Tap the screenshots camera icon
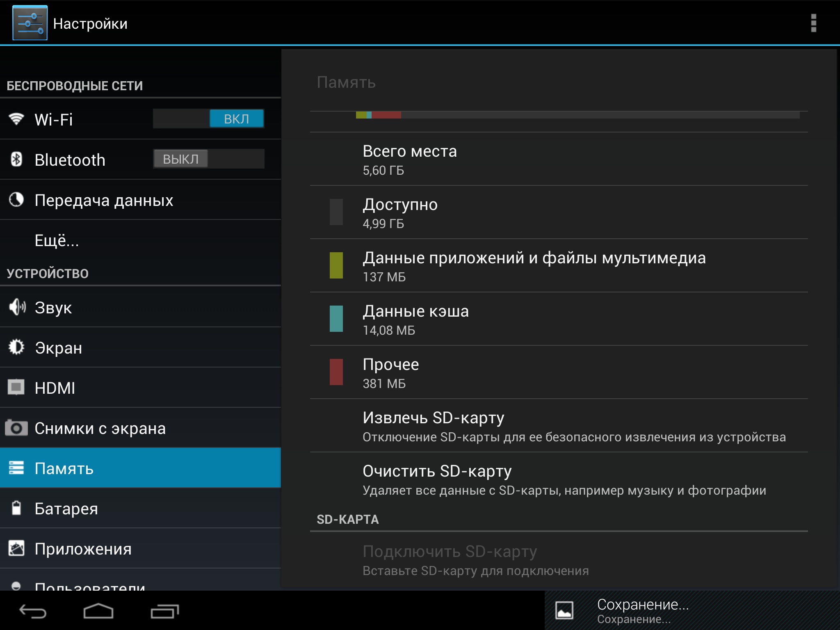 point(16,428)
